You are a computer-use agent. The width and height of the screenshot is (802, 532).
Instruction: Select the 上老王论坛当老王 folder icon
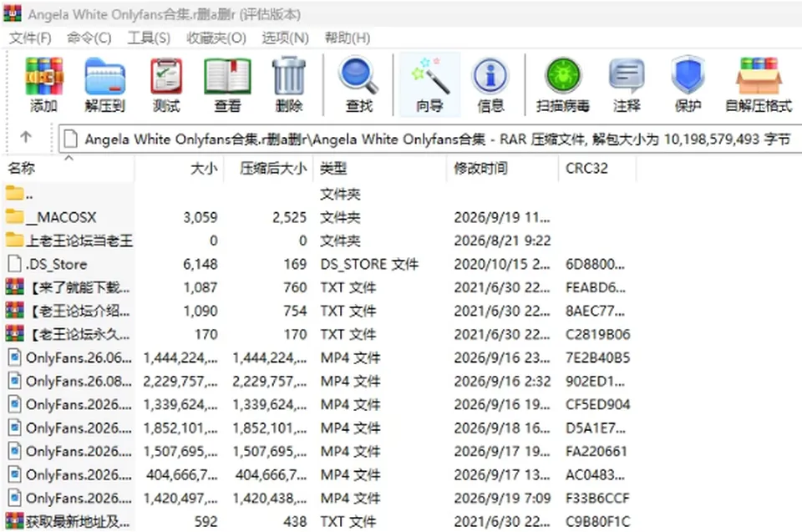15,240
